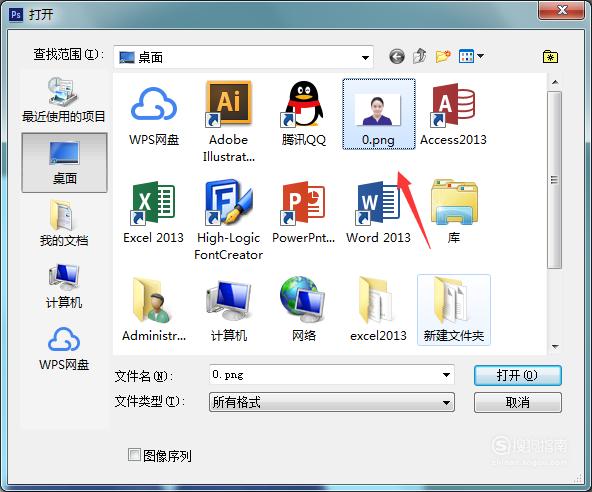Open the 文件类型 所有格式 dropdown
The image size is (592, 492).
click(331, 402)
